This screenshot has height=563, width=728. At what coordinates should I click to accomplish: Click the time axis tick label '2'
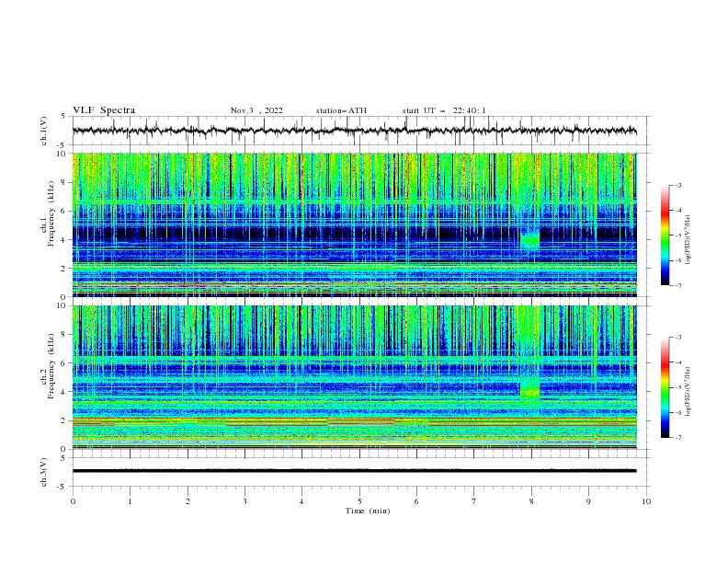coord(188,501)
